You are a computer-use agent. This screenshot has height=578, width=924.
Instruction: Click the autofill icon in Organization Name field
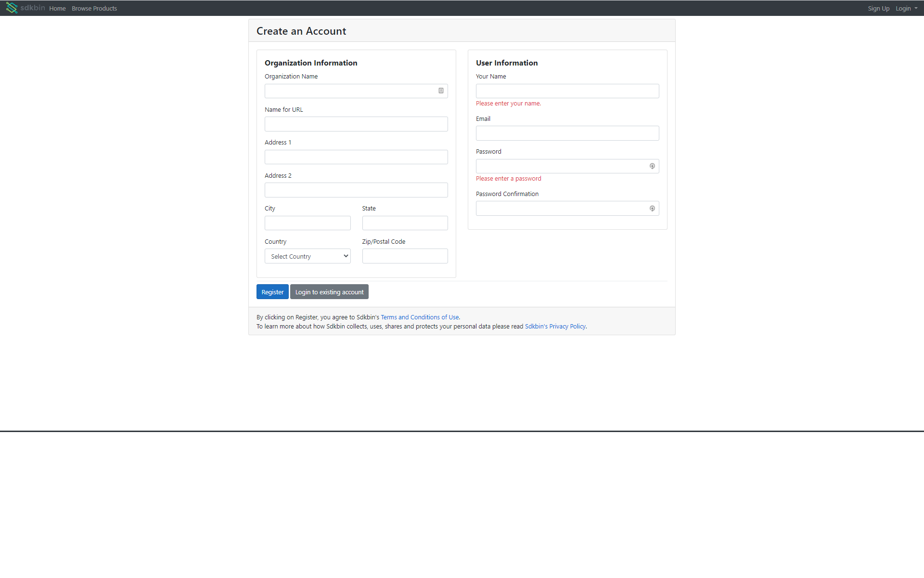point(441,91)
